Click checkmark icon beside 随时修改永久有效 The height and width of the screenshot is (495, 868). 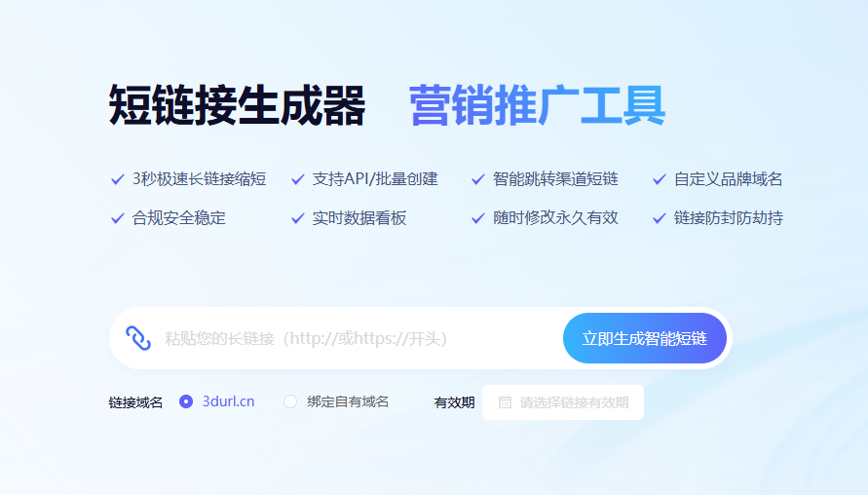(x=478, y=218)
